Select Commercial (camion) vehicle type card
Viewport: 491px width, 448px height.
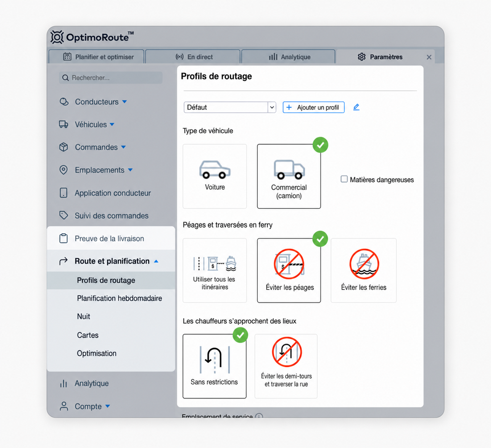[x=289, y=176]
